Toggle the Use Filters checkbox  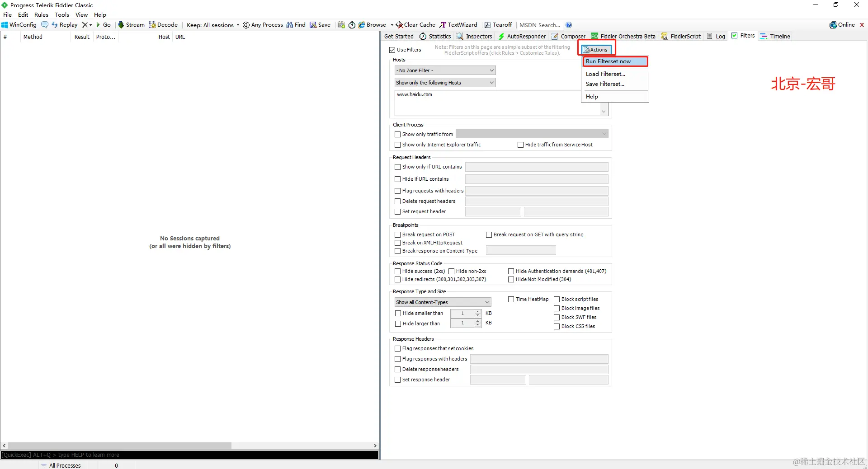tap(392, 50)
